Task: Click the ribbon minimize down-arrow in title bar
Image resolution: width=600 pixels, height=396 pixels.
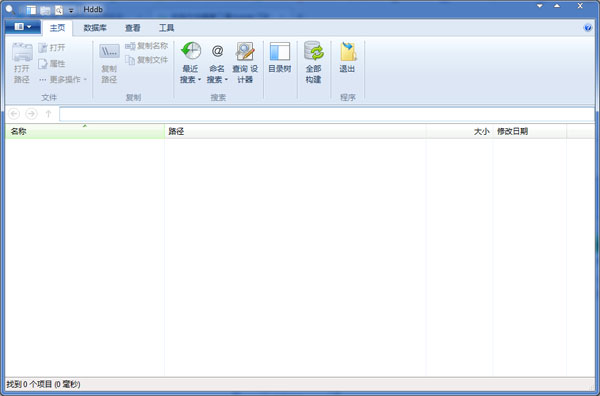Action: pyautogui.click(x=540, y=6)
